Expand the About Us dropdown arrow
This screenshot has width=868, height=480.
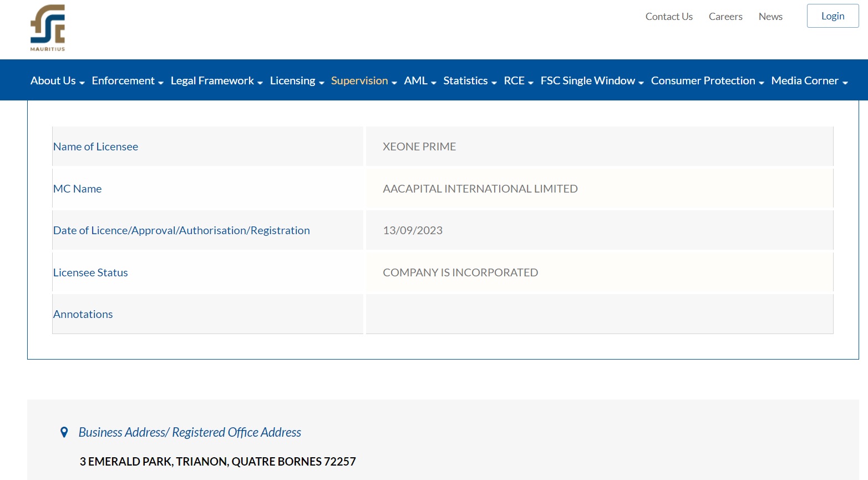tap(82, 83)
